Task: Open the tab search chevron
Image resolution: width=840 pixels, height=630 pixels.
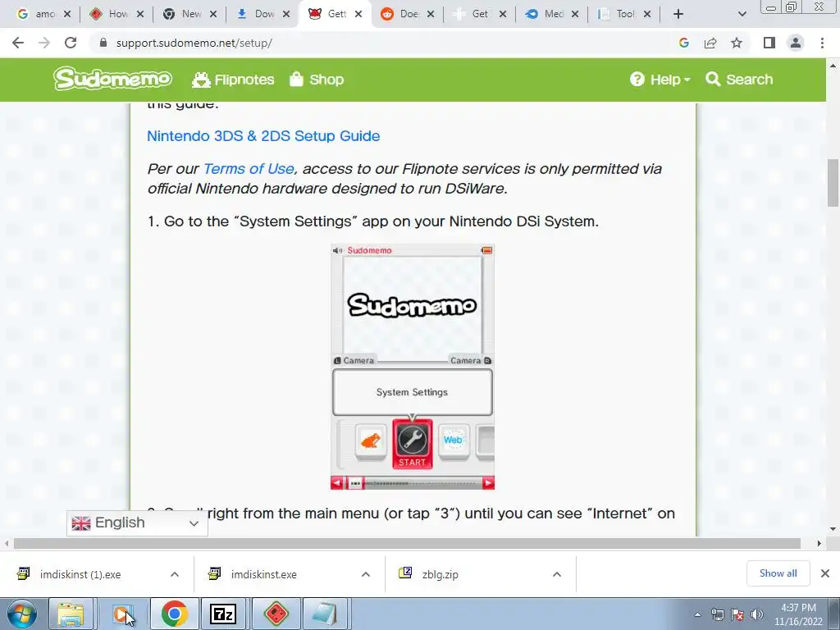Action: pos(742,14)
